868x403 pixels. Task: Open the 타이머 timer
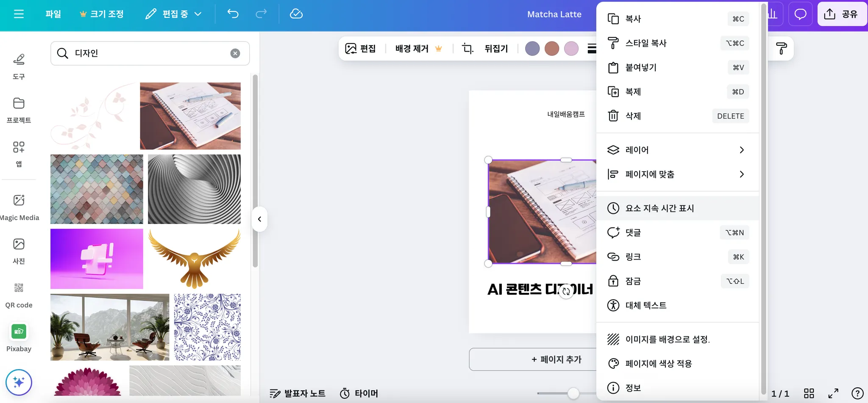[359, 394]
